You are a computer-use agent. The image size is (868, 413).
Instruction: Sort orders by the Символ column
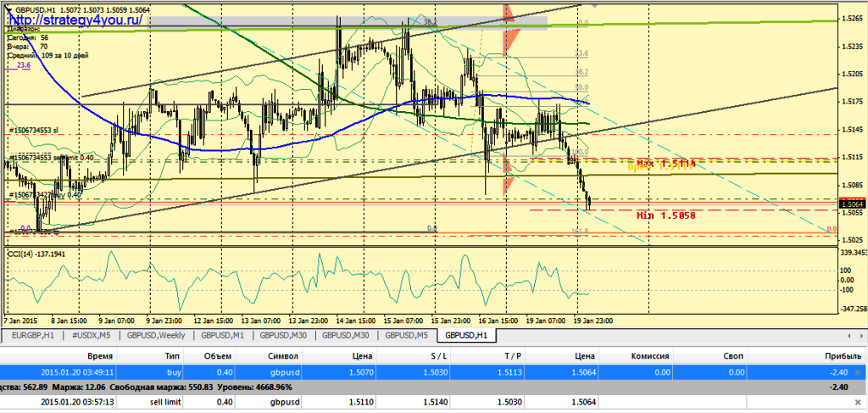[x=284, y=355]
